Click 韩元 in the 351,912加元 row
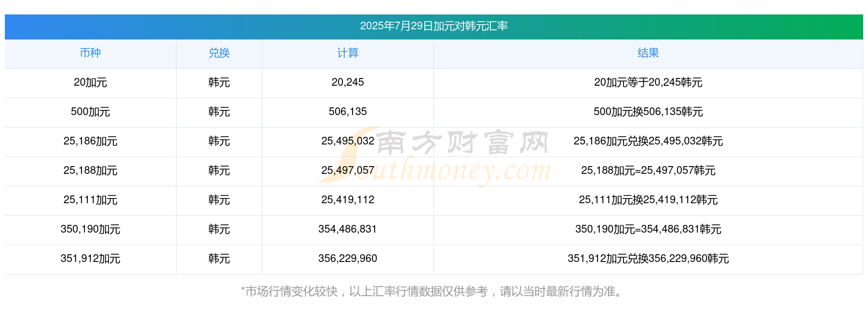 [x=219, y=259]
